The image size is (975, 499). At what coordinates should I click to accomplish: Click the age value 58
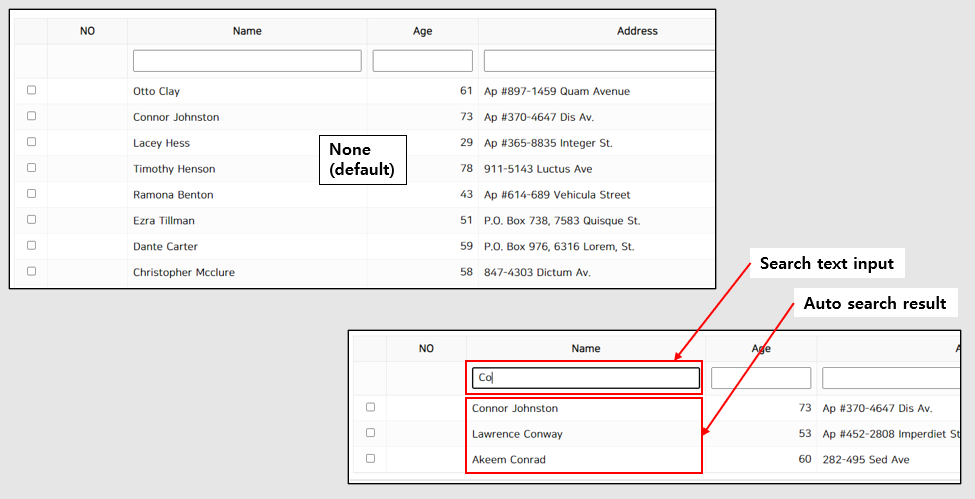(466, 272)
